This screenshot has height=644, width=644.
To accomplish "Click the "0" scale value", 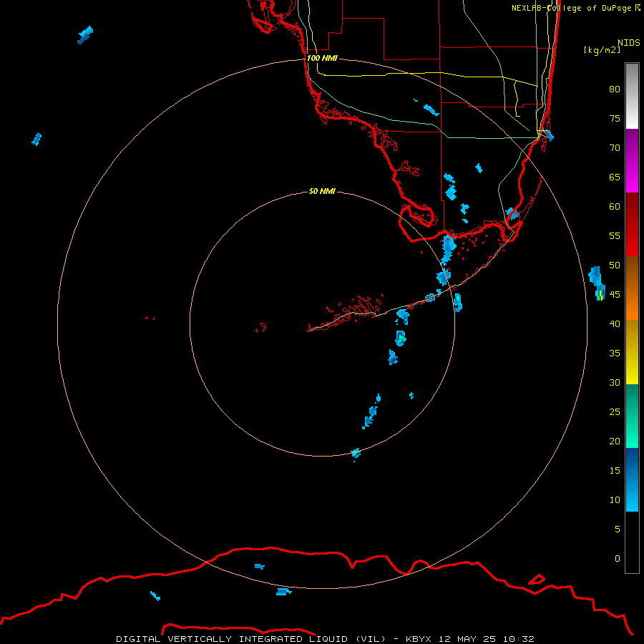I will 618,559.
